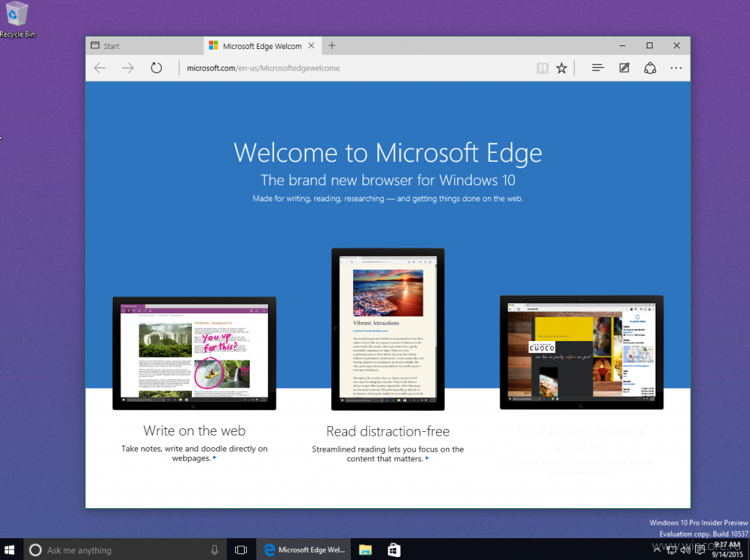Click the network tray icon
Screen dimensions: 750x560
[671, 550]
